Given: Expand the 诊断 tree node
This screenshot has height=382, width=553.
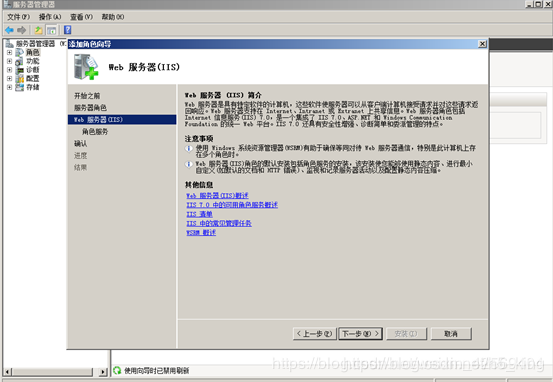Looking at the screenshot, I should [x=10, y=70].
